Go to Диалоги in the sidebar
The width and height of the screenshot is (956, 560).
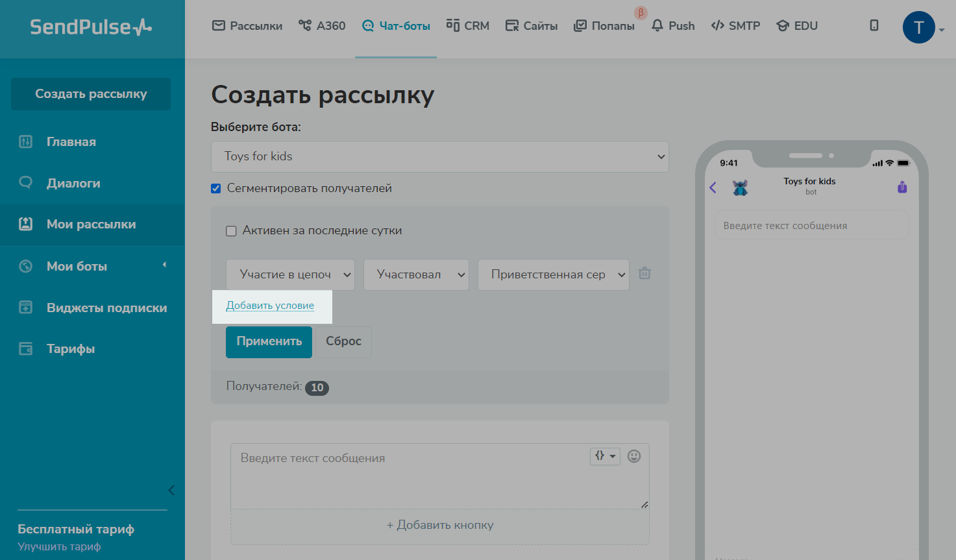[73, 184]
